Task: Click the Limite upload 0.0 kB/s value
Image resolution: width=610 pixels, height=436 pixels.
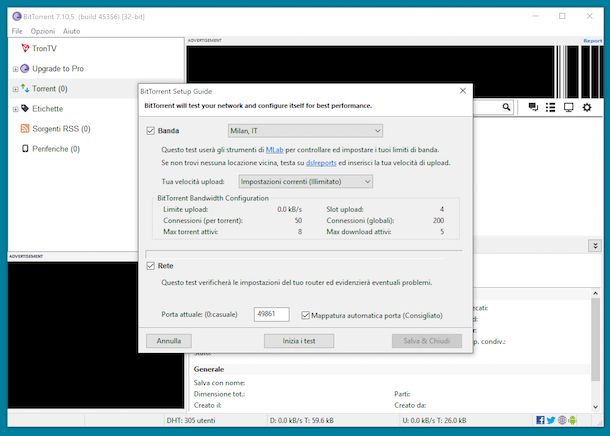Action: pyautogui.click(x=289, y=210)
